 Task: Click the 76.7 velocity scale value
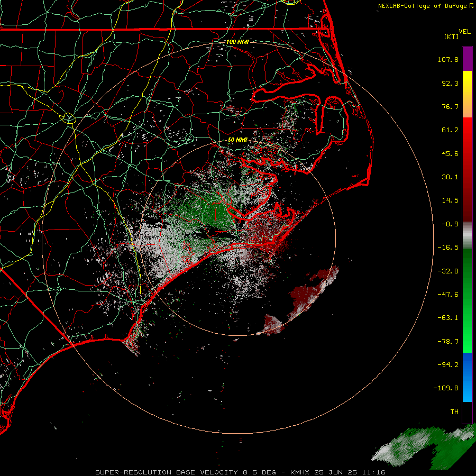(450, 106)
